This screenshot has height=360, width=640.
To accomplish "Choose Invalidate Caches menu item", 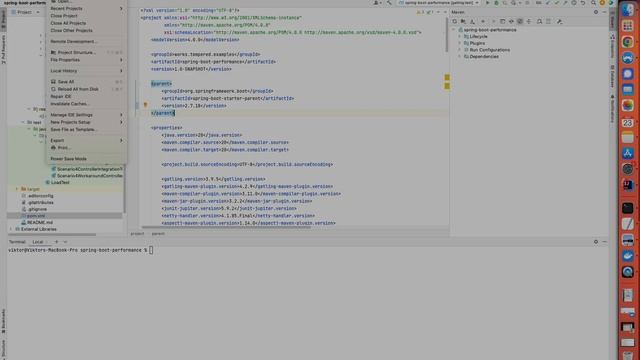I will pos(86,104).
